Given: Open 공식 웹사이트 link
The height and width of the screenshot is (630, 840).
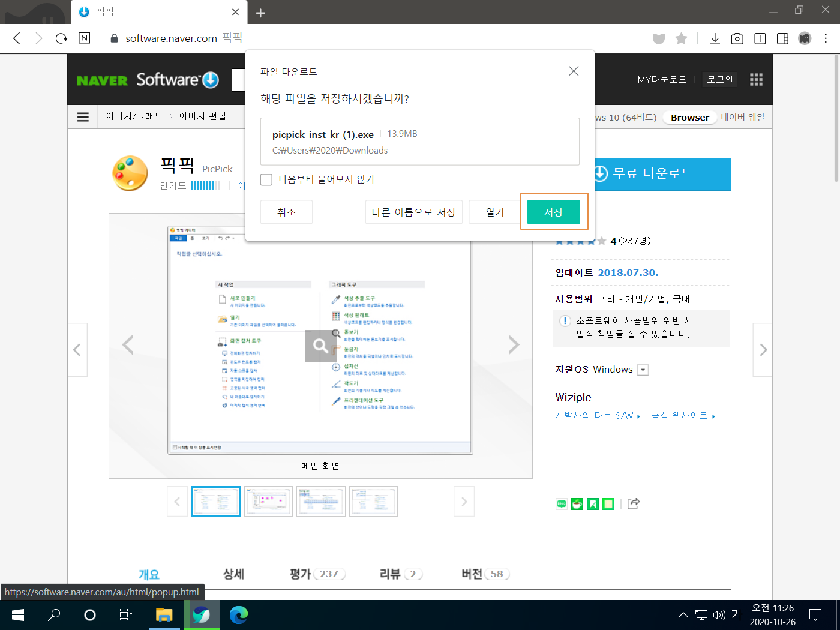Looking at the screenshot, I should point(683,416).
